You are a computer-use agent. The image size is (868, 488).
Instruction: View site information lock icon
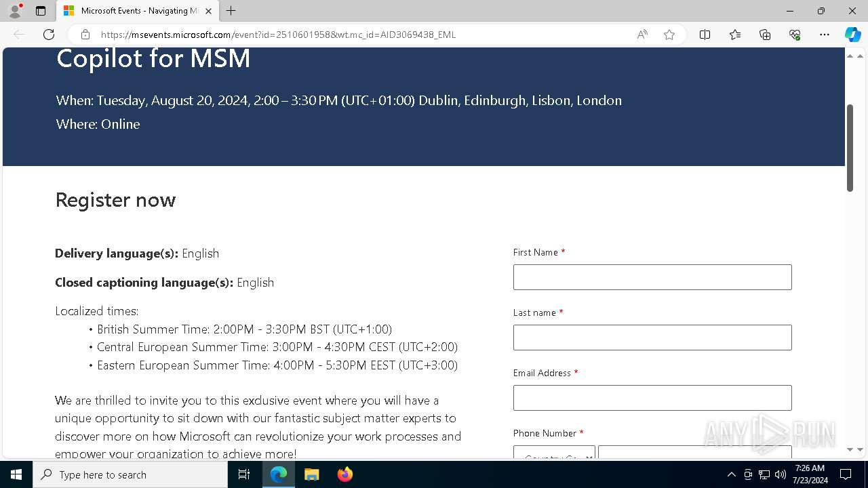coord(85,35)
